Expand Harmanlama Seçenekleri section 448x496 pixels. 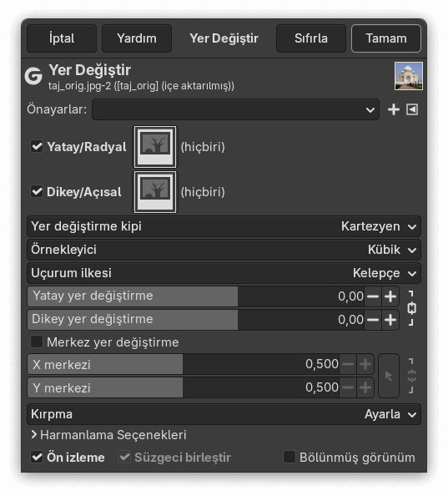[108, 435]
